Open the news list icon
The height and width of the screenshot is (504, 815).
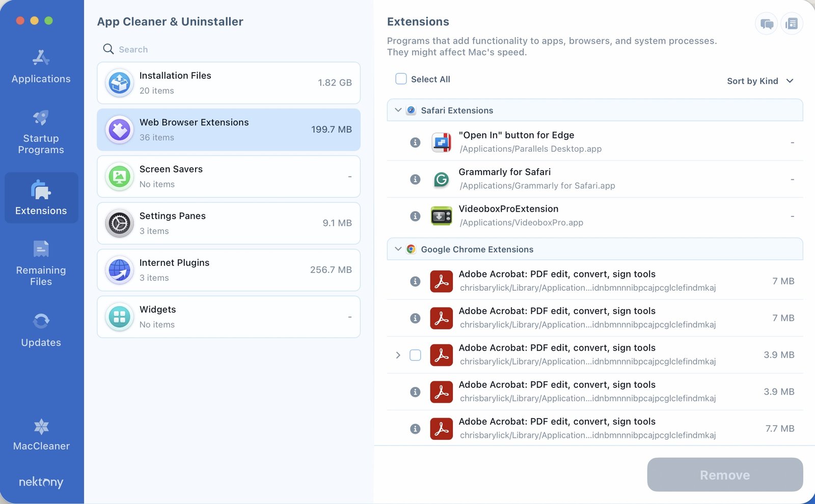[x=792, y=24]
